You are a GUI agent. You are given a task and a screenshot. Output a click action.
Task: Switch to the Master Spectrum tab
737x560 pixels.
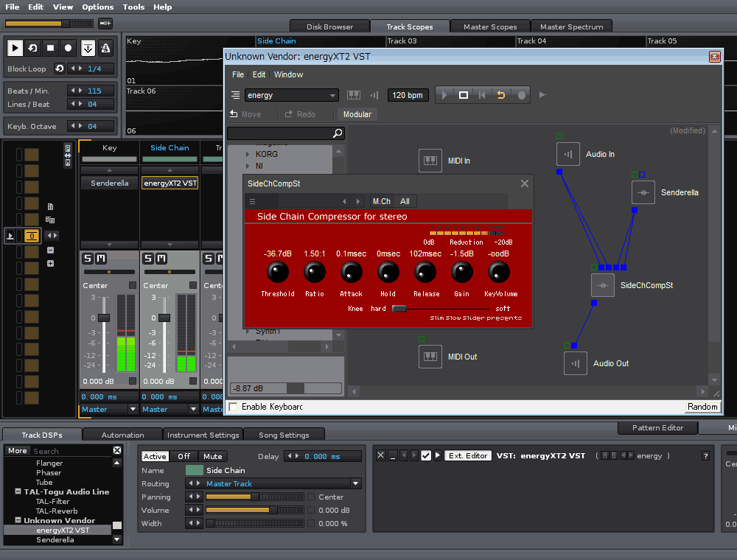tap(572, 27)
